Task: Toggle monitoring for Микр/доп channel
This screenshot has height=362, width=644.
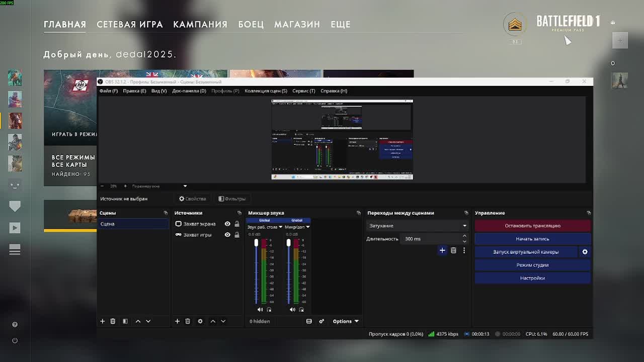Action: coord(301,310)
